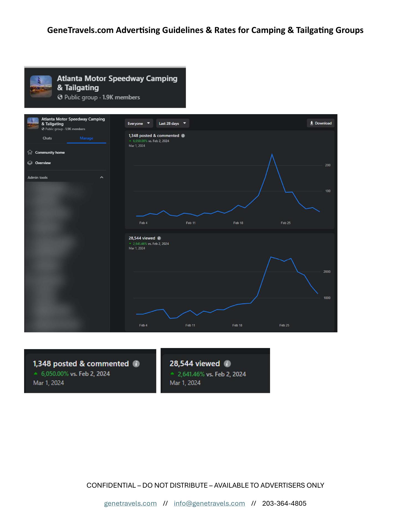Open the Last 28 days dropdown

tap(173, 123)
